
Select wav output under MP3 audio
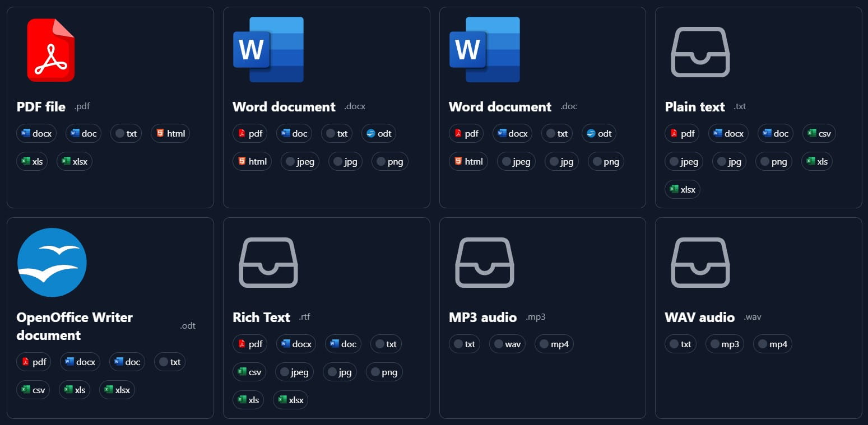(507, 344)
